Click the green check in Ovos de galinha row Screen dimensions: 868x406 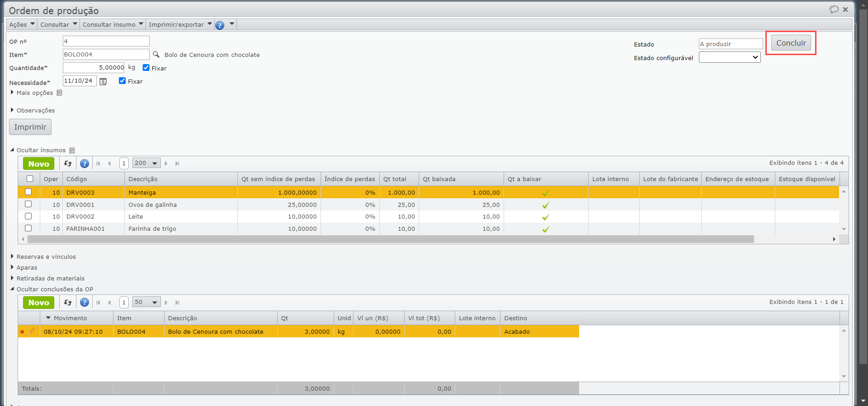click(546, 205)
